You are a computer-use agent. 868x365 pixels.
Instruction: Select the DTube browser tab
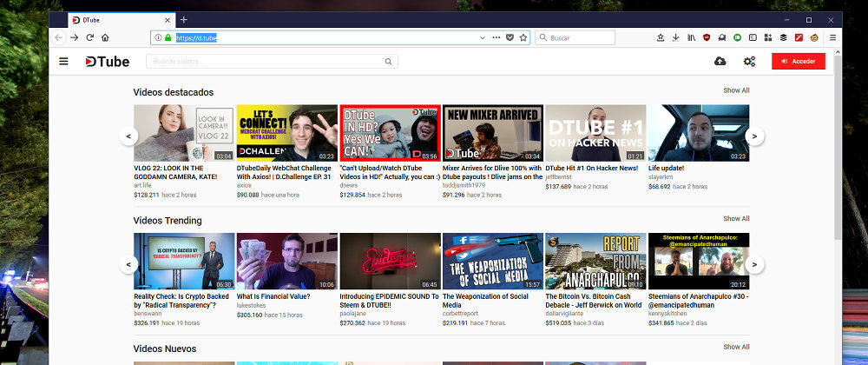[121, 20]
